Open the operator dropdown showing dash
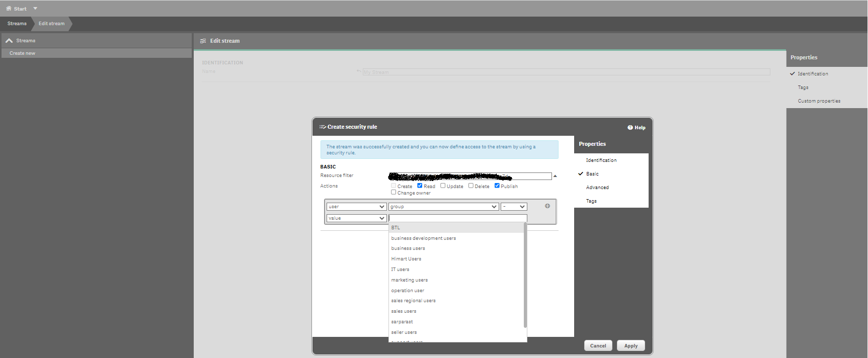 point(514,207)
